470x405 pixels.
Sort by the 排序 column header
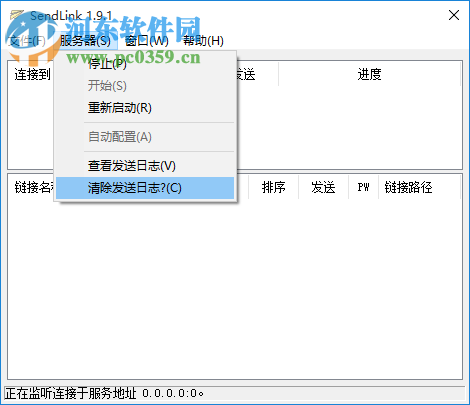(273, 187)
